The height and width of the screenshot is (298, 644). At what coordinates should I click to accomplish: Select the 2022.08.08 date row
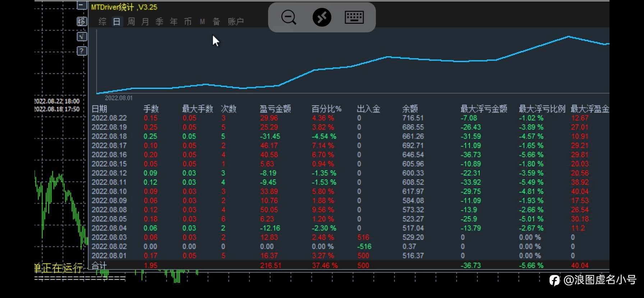click(x=109, y=210)
